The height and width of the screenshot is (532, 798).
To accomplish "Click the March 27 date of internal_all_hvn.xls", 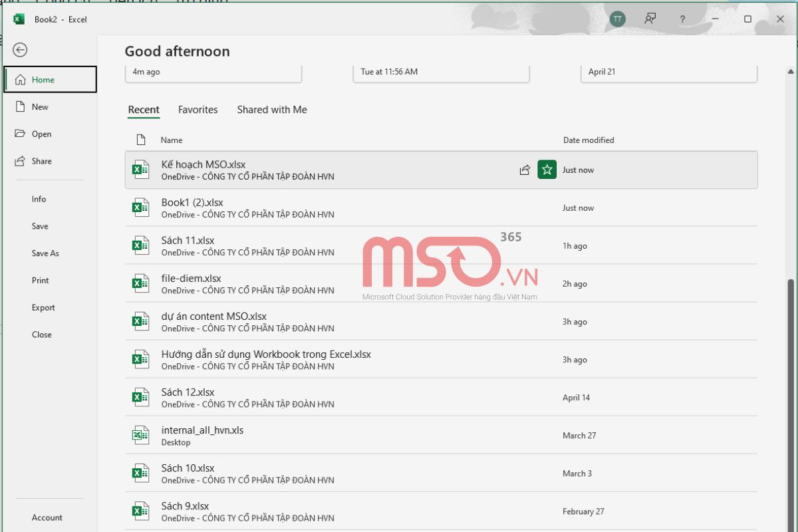I will pos(579,436).
